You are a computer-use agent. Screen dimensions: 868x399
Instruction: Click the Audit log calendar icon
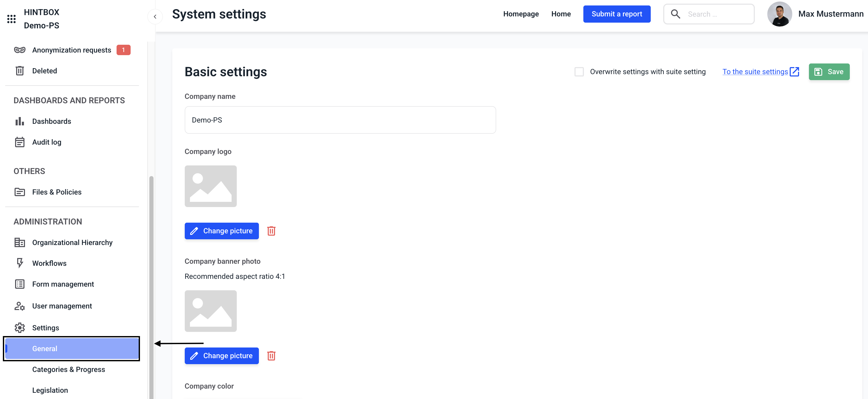(x=20, y=142)
